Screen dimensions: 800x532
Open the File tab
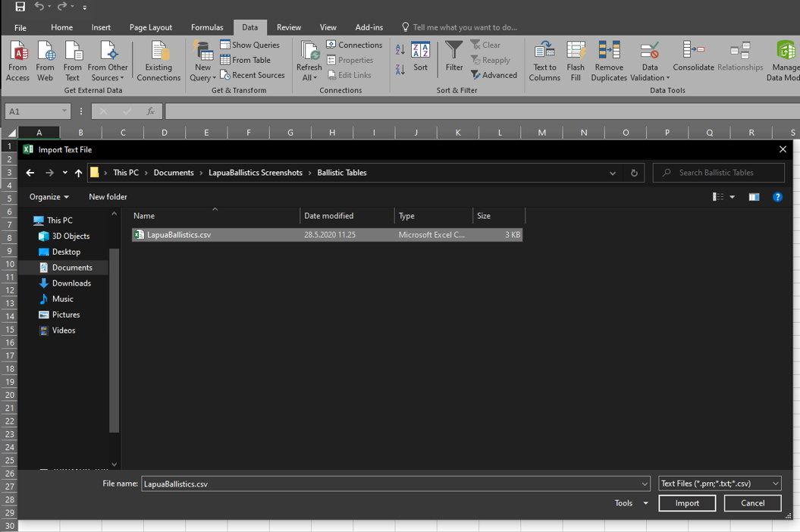click(20, 27)
